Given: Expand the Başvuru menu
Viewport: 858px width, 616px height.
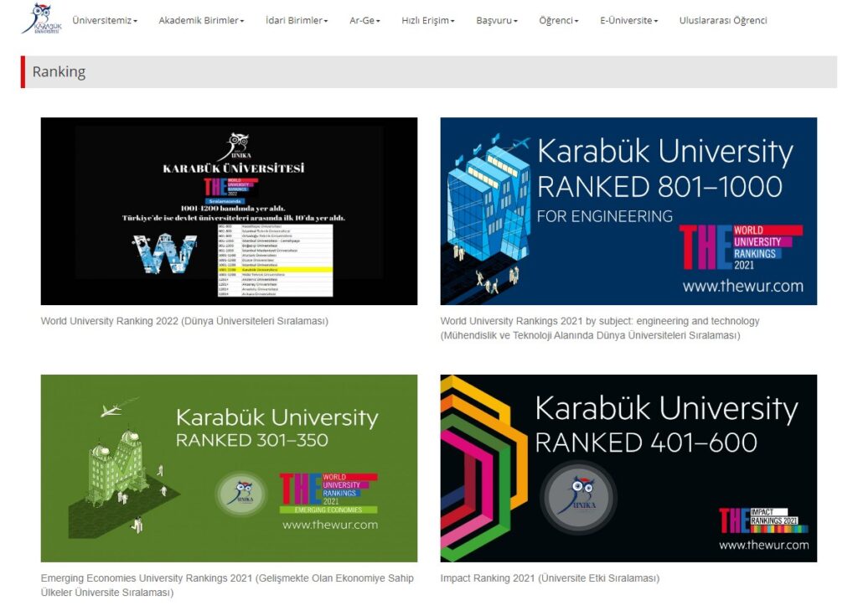Looking at the screenshot, I should [x=496, y=20].
